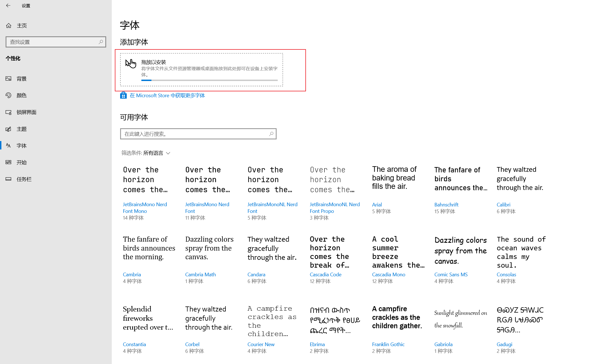Viewport: 594px width, 364px height.
Task: Click search magnifier in 查找设置 box
Action: tap(101, 42)
